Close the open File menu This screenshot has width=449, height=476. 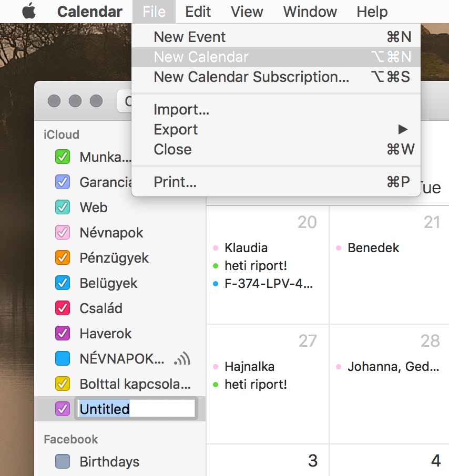pyautogui.click(x=154, y=12)
